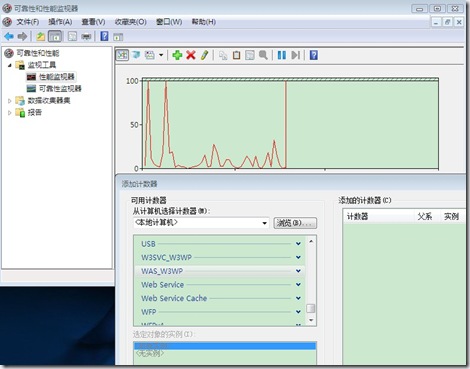Click the graph's red vertical time marker line
This screenshot has width=470, height=369.
tap(286, 124)
